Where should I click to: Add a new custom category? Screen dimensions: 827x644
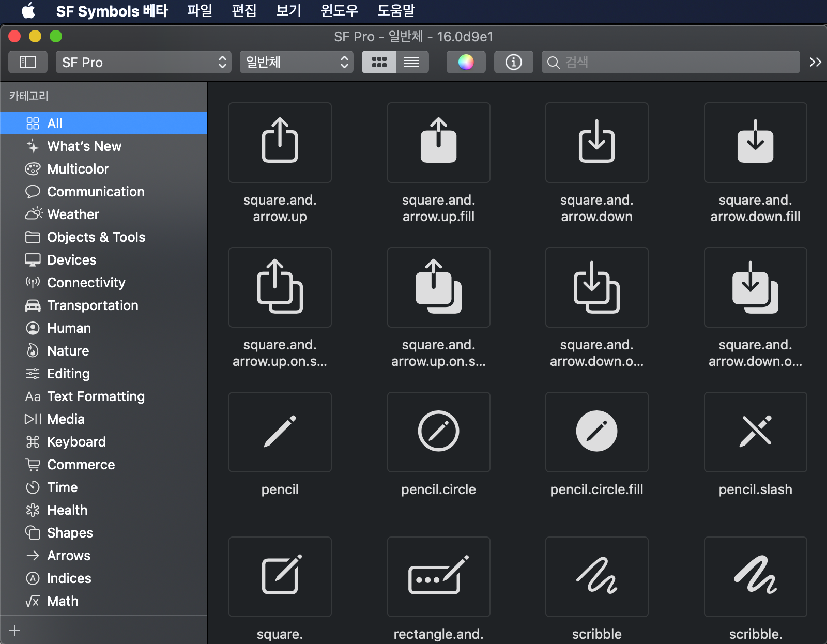(x=14, y=630)
